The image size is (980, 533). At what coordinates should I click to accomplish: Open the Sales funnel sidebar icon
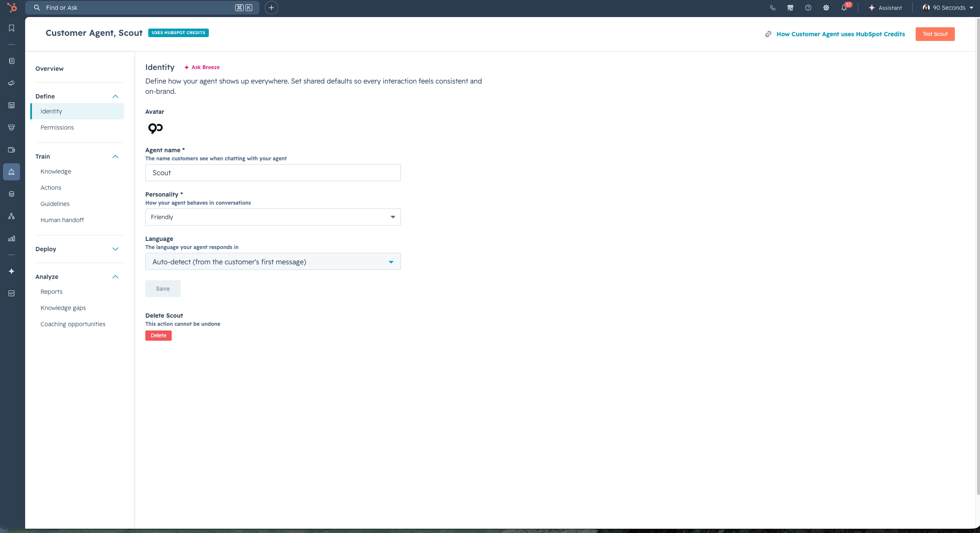coord(12,127)
